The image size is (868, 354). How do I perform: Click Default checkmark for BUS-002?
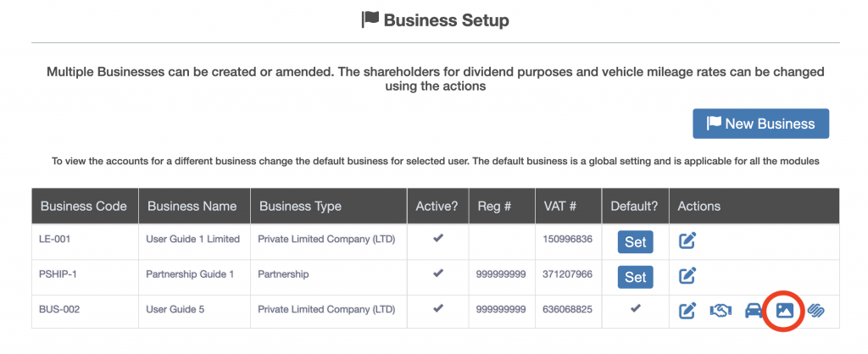[x=635, y=309]
